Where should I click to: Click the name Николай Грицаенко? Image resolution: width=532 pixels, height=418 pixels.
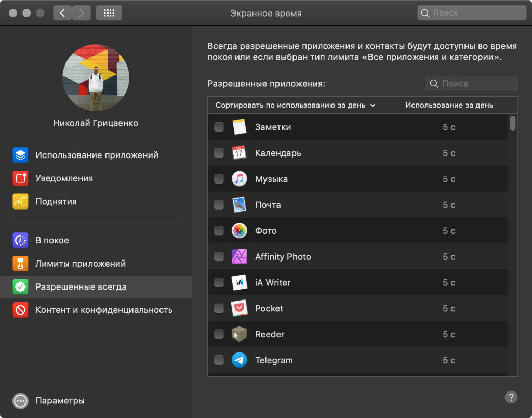point(96,123)
